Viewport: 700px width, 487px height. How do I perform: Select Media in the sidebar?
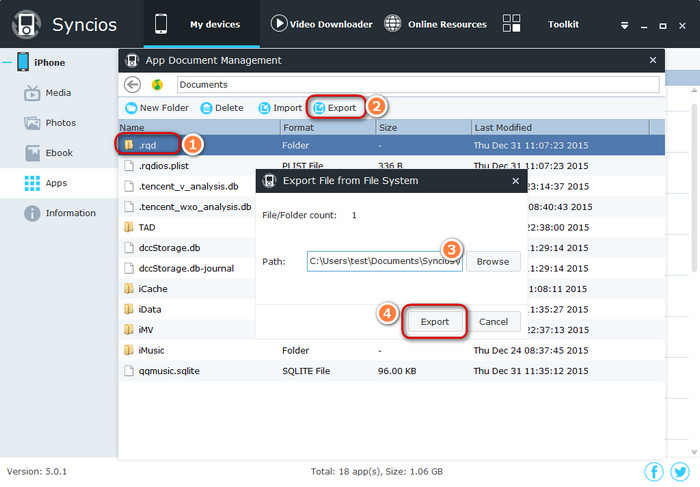point(58,93)
